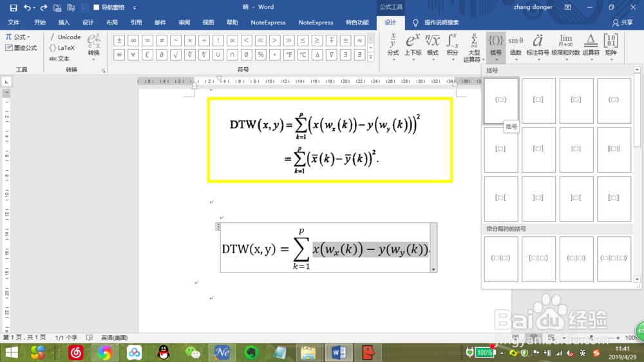Open the 函数 function dropdown
The image size is (644, 362).
(516, 47)
